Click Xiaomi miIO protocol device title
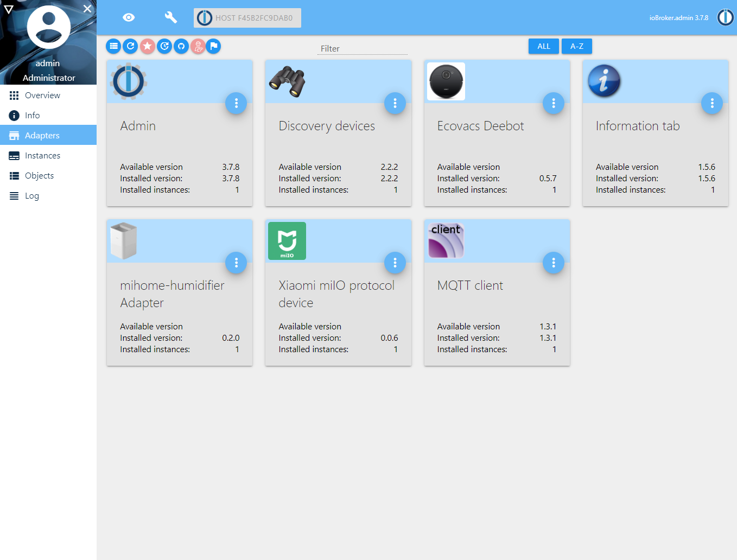 click(x=336, y=294)
